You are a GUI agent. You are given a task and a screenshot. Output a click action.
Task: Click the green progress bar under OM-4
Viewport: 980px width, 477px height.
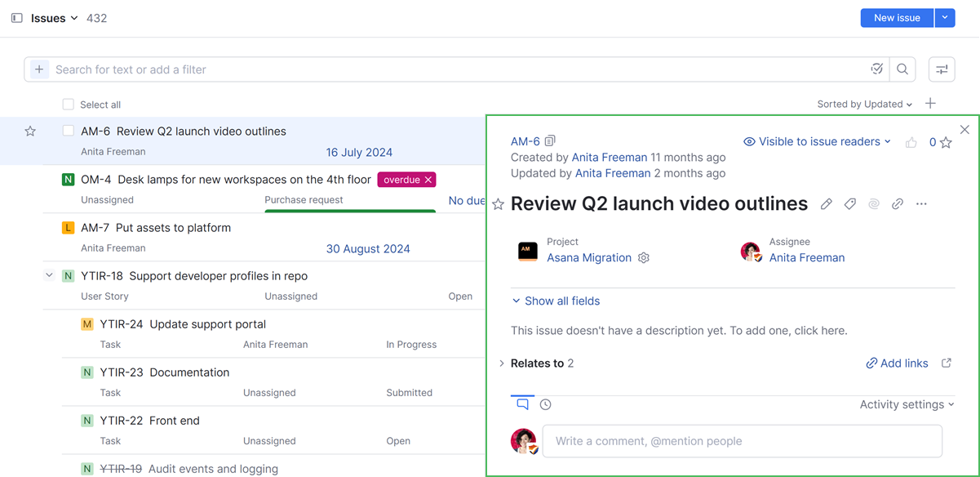click(x=349, y=212)
